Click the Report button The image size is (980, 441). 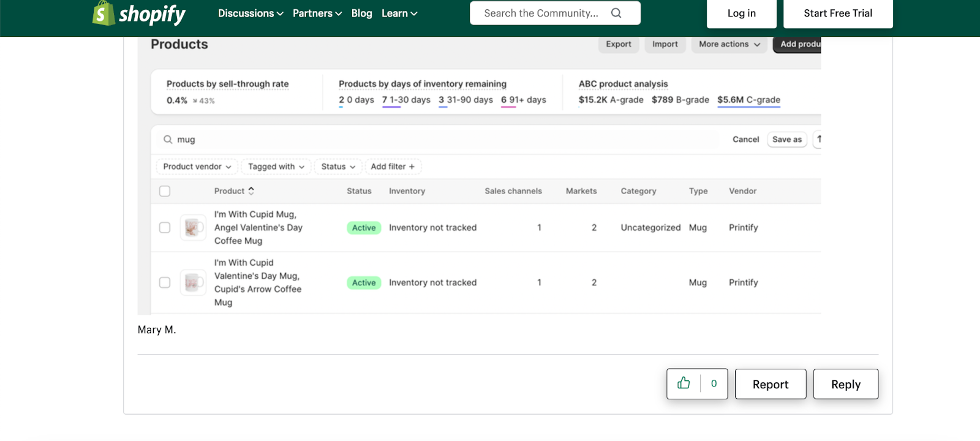click(x=771, y=384)
